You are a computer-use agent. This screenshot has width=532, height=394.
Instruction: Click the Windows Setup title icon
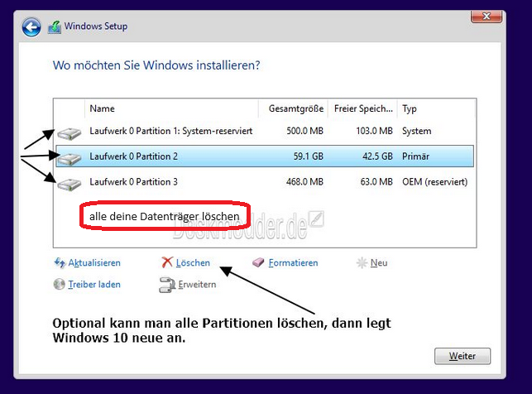(55, 27)
